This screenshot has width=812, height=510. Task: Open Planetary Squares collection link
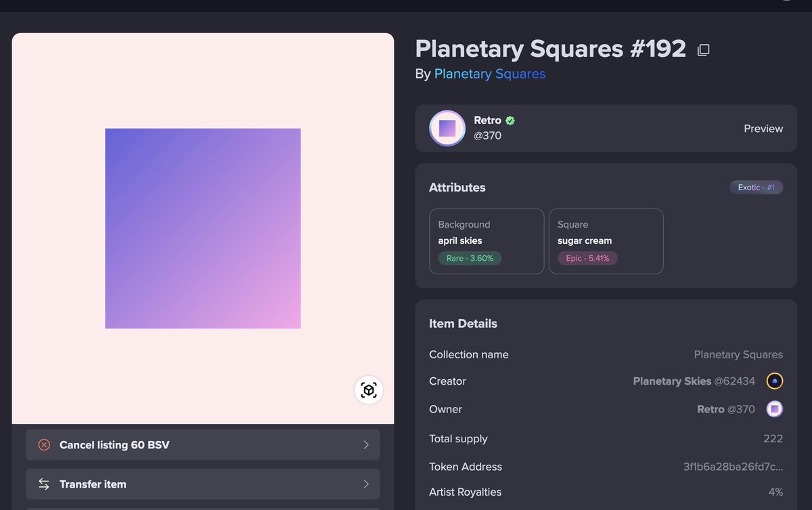tap(490, 74)
